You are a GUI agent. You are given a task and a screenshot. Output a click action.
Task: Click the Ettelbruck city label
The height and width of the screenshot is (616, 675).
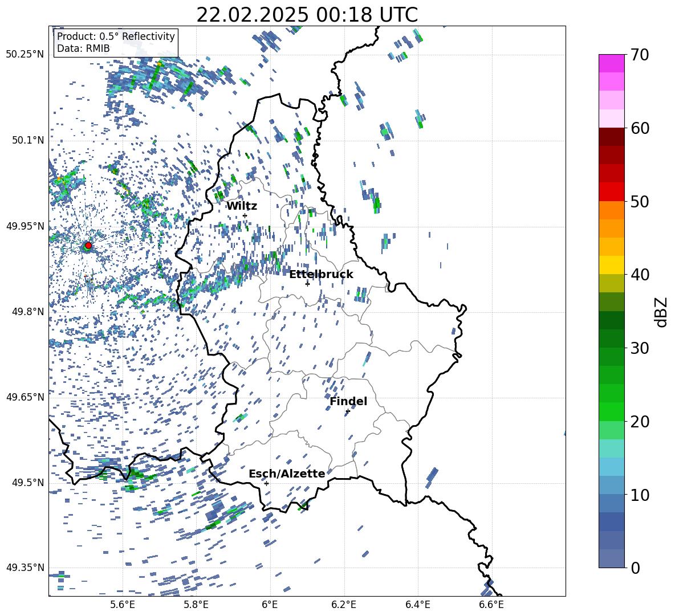coord(321,275)
